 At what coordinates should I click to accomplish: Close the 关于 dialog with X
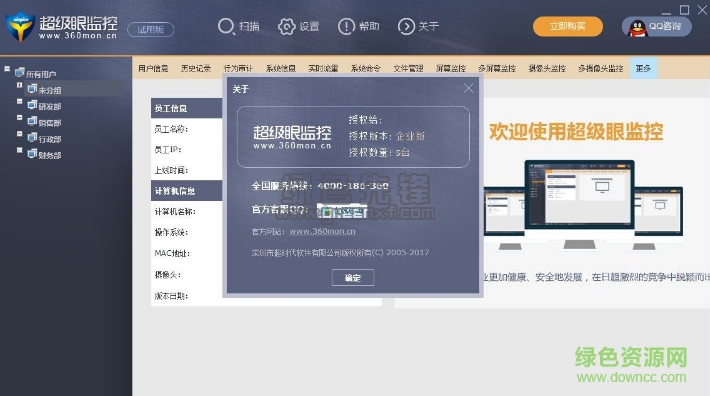[x=469, y=88]
